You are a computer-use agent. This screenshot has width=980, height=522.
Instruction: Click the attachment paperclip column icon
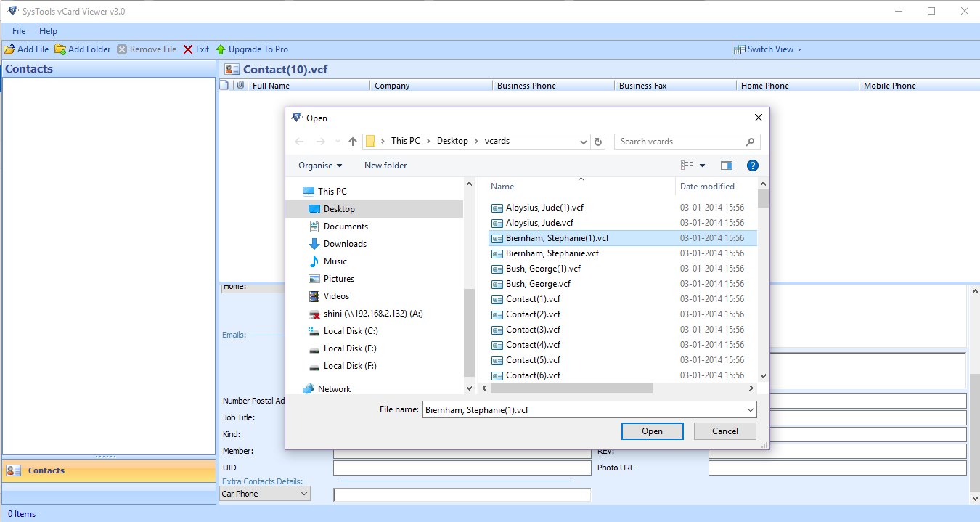pos(240,85)
